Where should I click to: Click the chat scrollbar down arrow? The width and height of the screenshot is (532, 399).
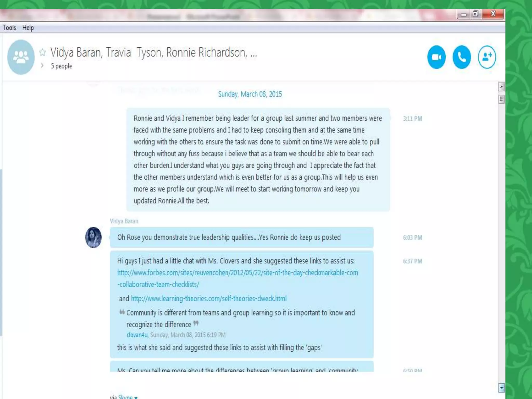(x=501, y=388)
